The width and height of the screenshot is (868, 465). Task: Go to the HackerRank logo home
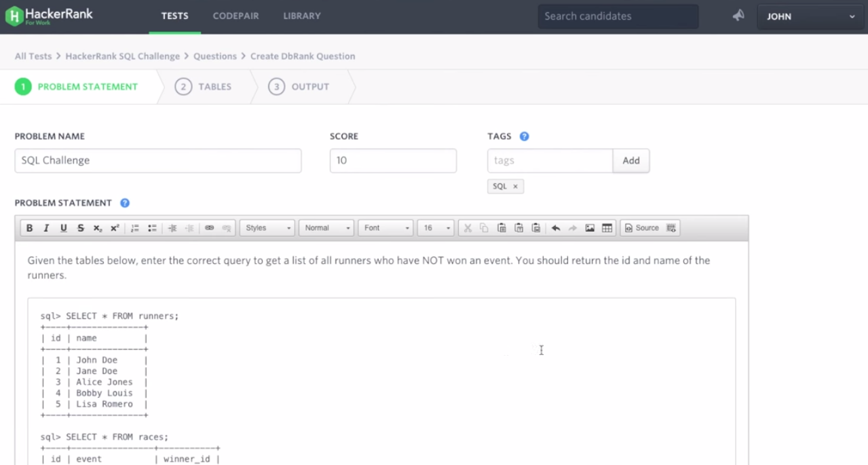coord(49,16)
